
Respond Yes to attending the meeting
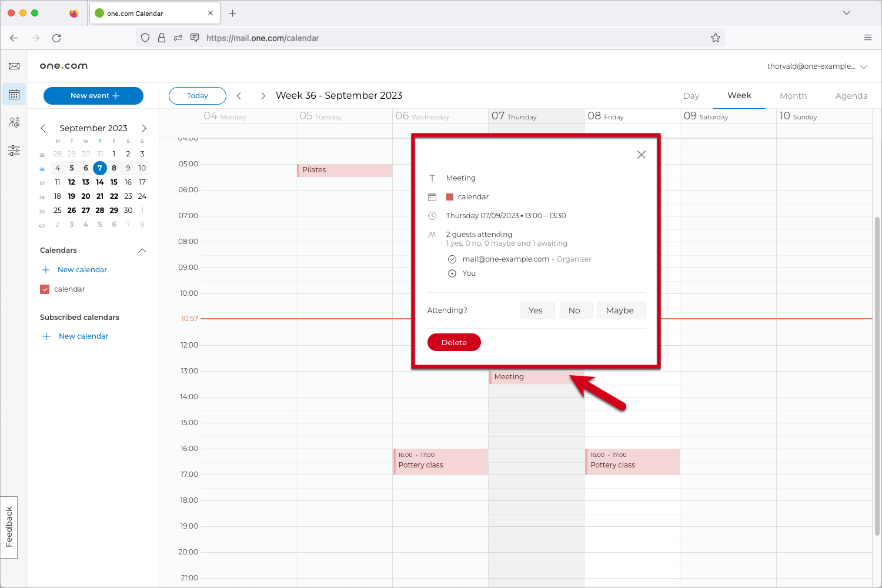click(536, 310)
